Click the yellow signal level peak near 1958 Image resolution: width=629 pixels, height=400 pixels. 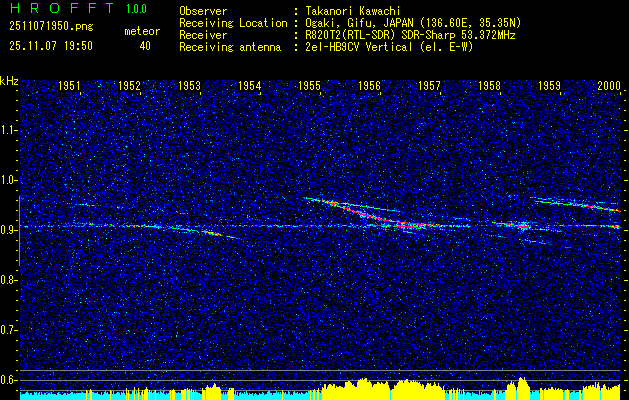coord(521,386)
